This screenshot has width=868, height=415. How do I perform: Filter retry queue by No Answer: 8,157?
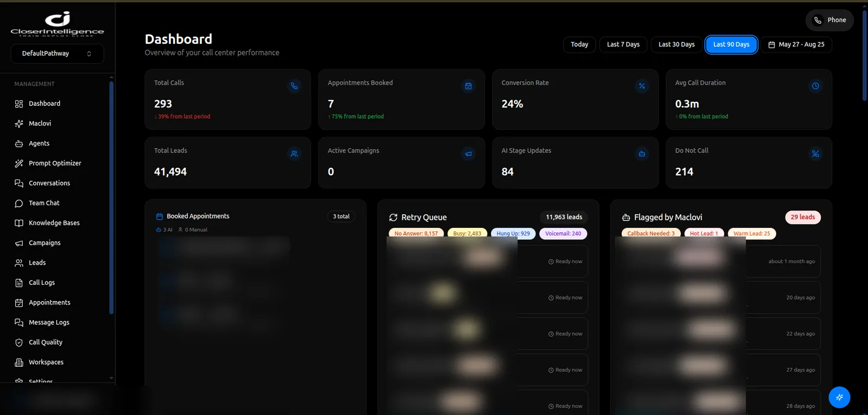(x=416, y=234)
